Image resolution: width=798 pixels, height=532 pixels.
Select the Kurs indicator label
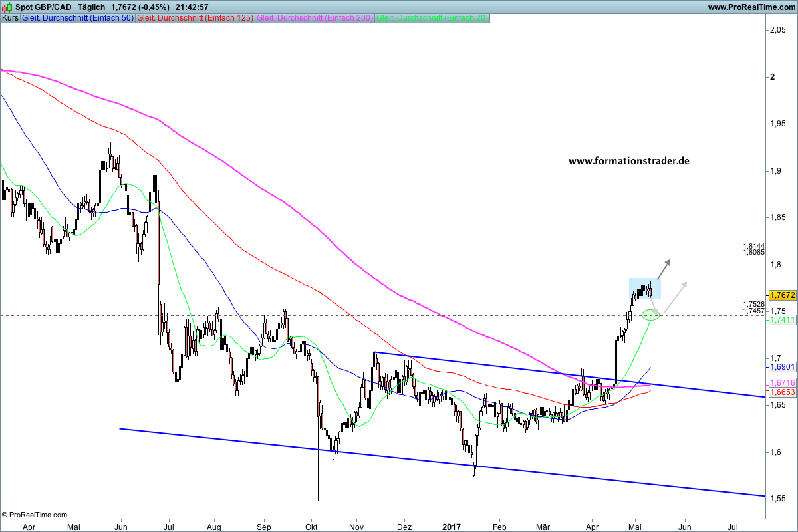pyautogui.click(x=10, y=18)
